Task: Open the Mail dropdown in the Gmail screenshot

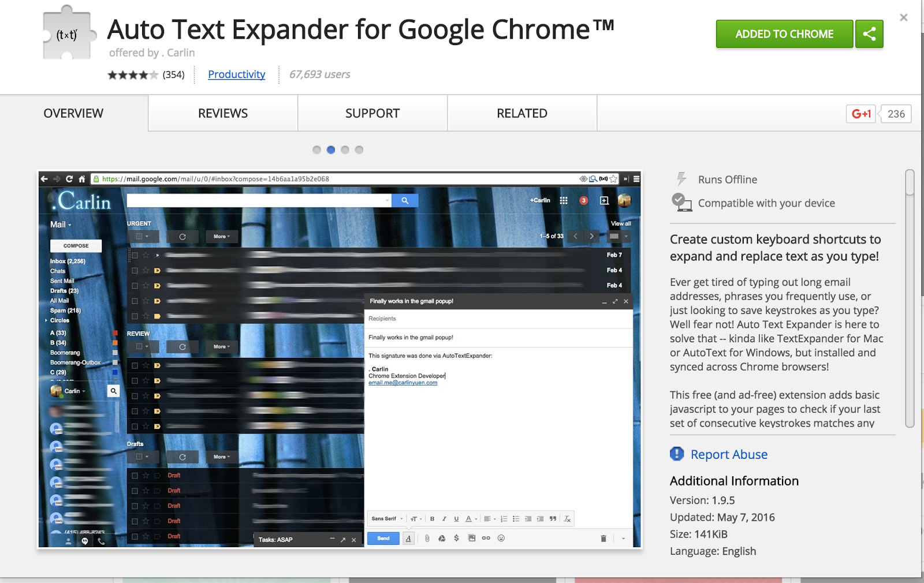Action: tap(61, 225)
